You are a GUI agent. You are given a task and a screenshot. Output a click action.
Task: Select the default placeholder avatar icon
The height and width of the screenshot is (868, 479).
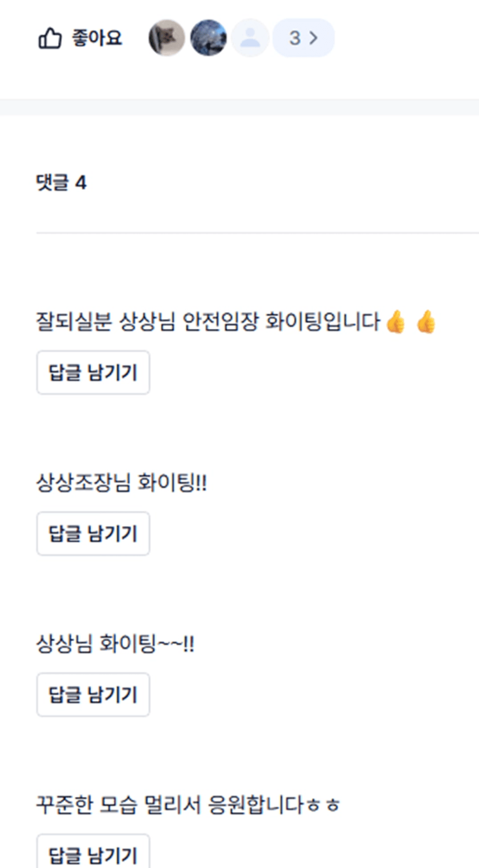[x=250, y=38]
